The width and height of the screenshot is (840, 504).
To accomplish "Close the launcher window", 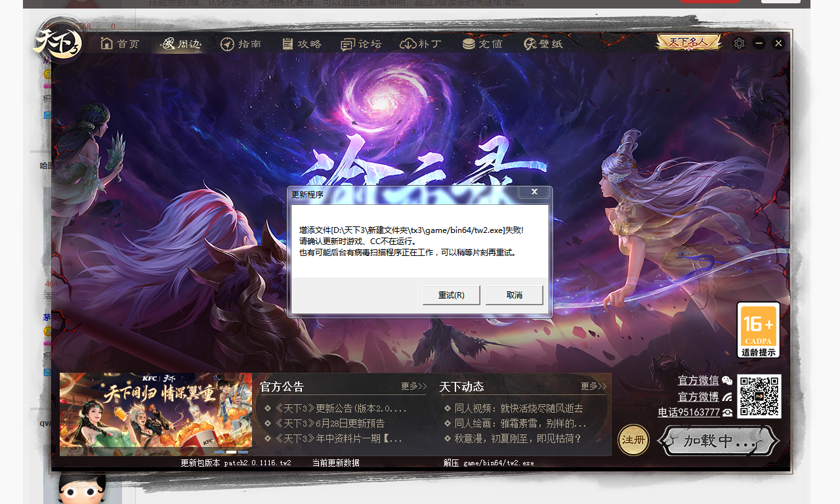I will click(778, 43).
